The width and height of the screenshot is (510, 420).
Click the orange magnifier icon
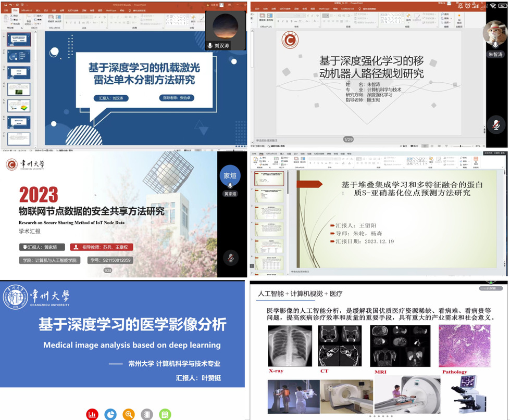[x=129, y=414]
